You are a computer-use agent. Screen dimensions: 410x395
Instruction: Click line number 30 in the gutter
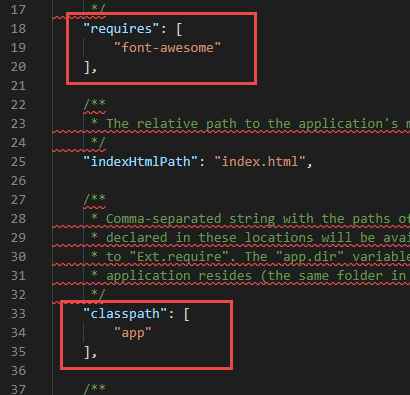click(18, 257)
